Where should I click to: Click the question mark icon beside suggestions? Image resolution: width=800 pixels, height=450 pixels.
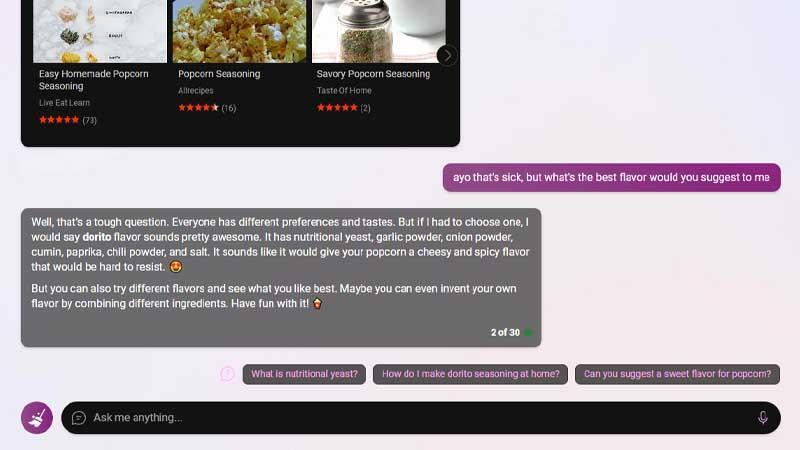click(x=228, y=374)
